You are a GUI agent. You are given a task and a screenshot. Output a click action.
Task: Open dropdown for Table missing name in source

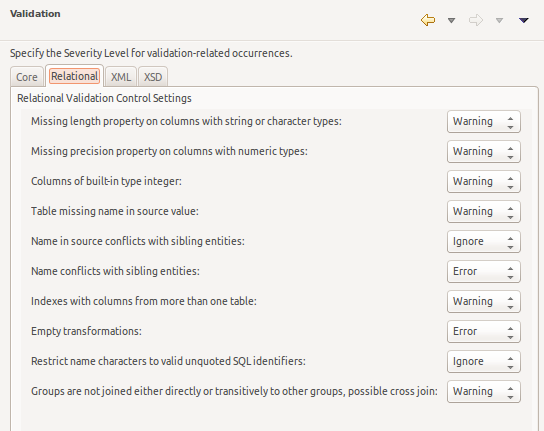pyautogui.click(x=484, y=211)
